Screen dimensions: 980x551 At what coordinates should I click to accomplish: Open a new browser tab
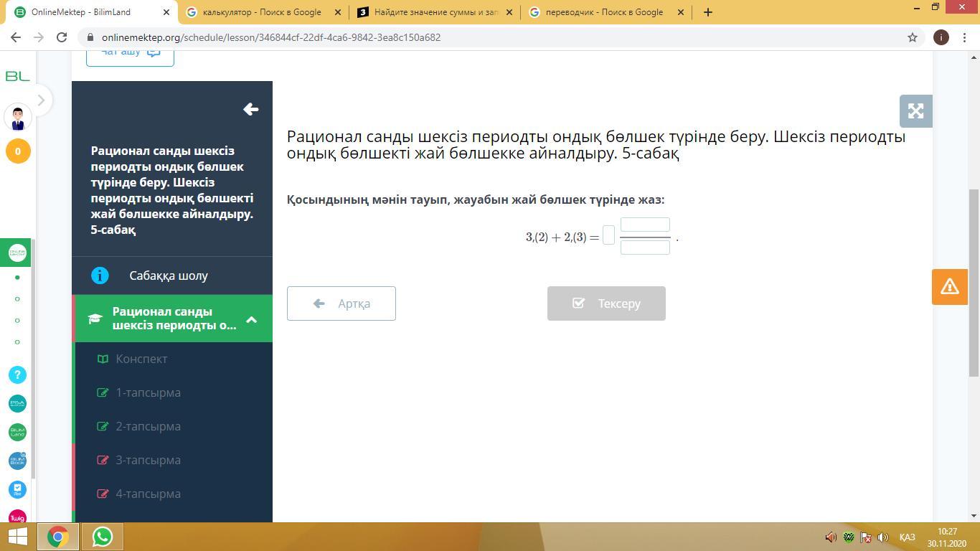[x=708, y=12]
